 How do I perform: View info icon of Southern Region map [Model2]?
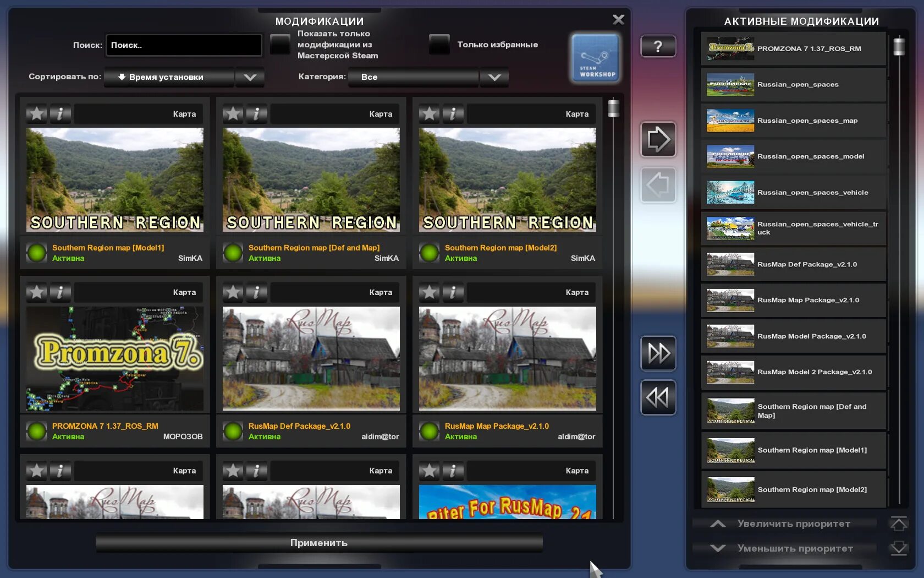pos(453,114)
